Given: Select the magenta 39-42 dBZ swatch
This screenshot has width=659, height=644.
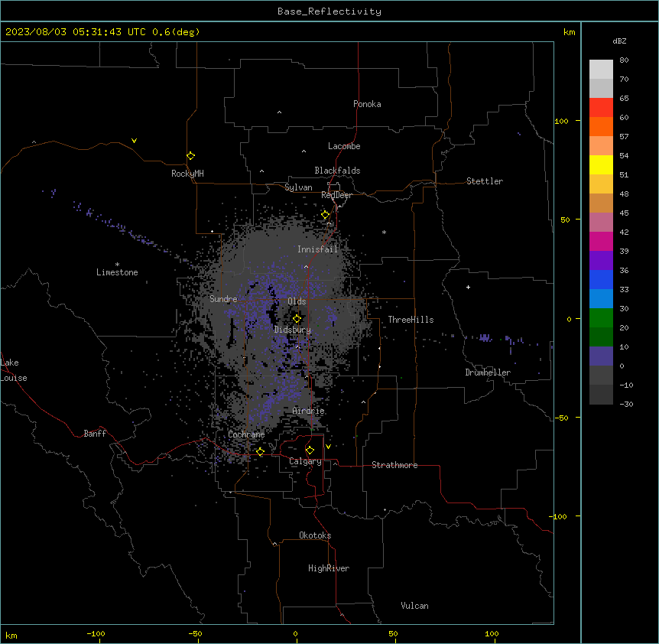Looking at the screenshot, I should [601, 241].
